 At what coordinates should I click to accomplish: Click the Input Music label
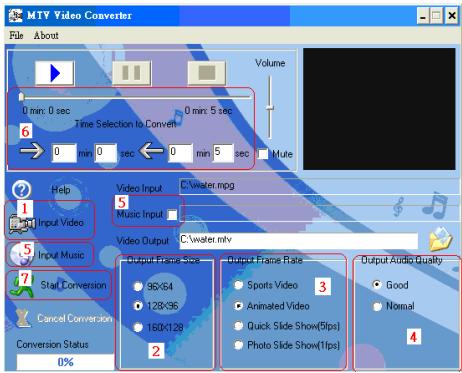point(61,255)
